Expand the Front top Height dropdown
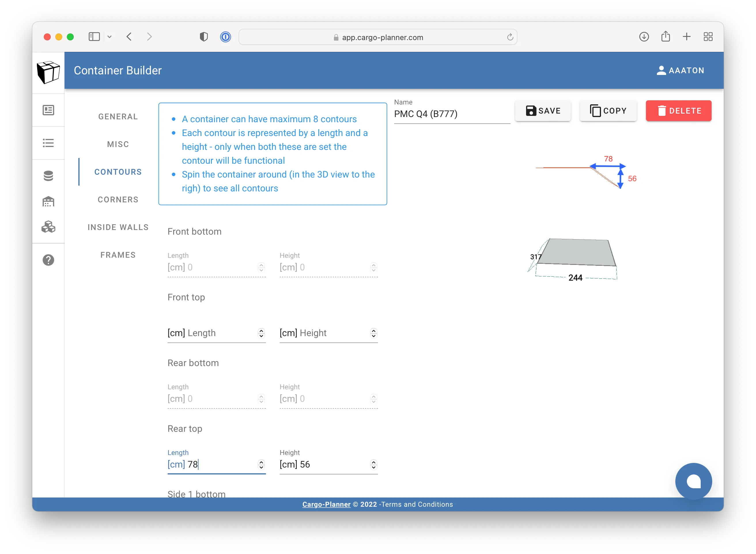Image resolution: width=756 pixels, height=554 pixels. coord(373,333)
